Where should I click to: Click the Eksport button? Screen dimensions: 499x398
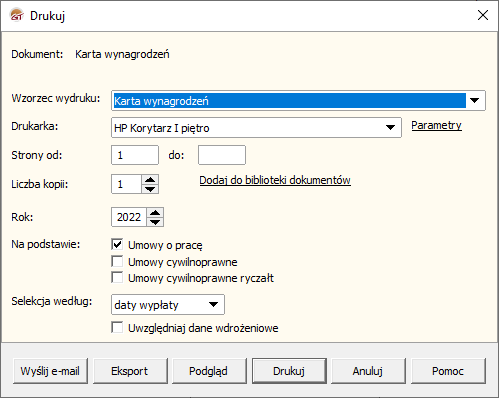point(130,371)
